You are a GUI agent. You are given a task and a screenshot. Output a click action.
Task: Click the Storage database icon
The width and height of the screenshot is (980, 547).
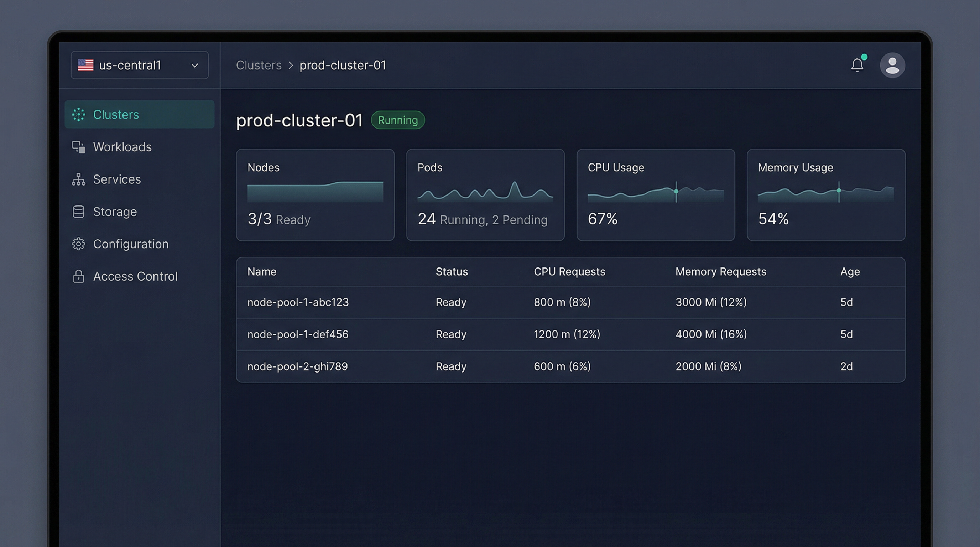[x=78, y=212]
